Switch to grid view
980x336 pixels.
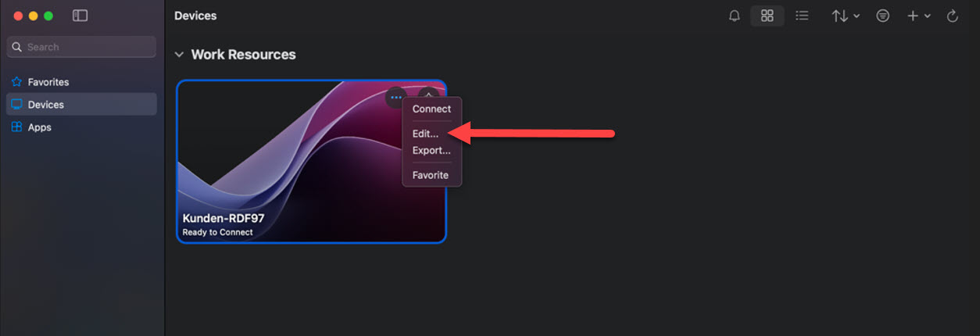point(767,16)
